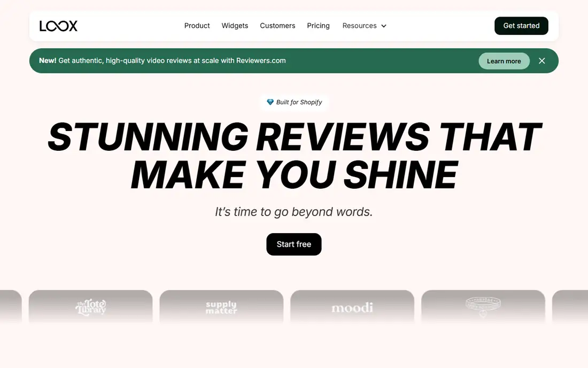Go to the Widgets page

click(x=235, y=26)
